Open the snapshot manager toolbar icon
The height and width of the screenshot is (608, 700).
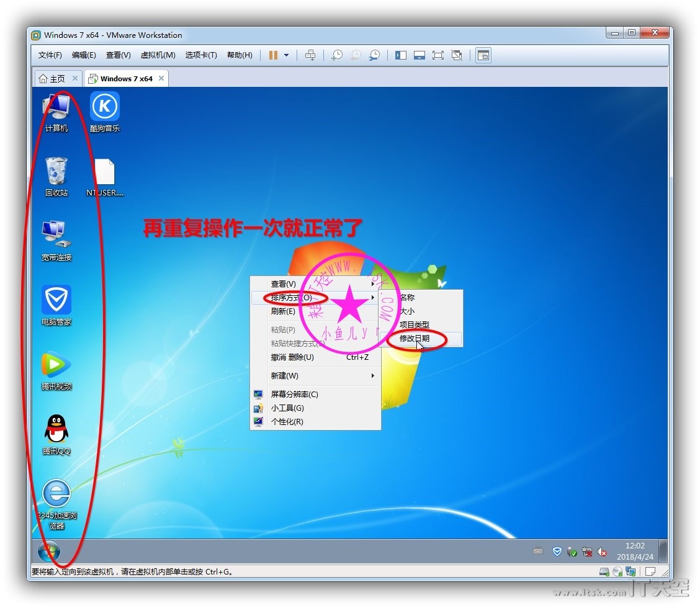coord(374,55)
